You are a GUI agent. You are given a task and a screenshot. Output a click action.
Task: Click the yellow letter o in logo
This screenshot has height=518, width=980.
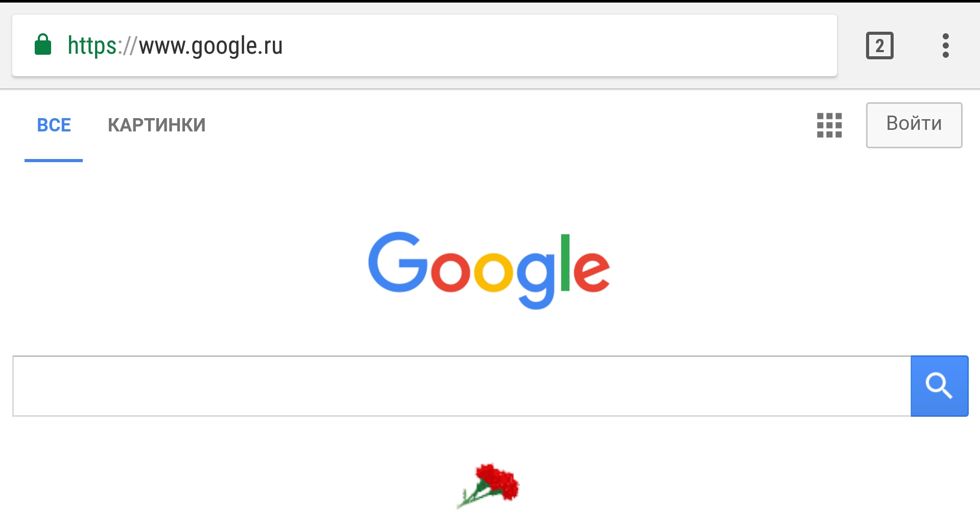493,272
